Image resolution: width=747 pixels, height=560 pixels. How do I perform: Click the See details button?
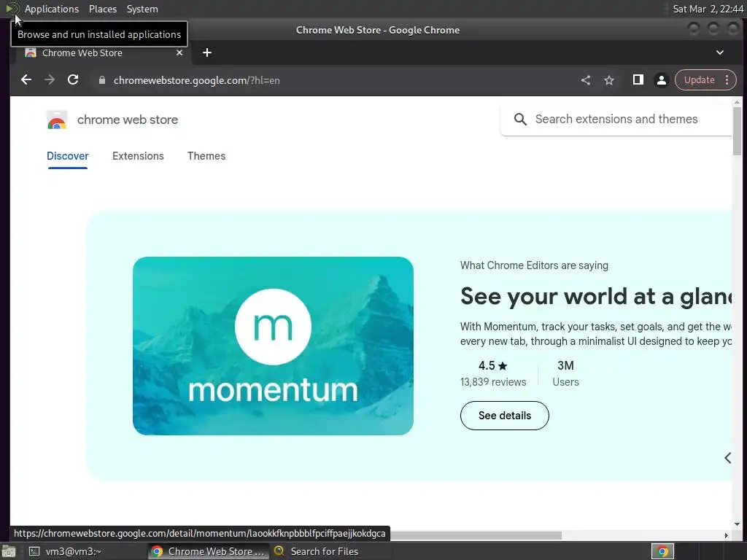click(x=505, y=416)
